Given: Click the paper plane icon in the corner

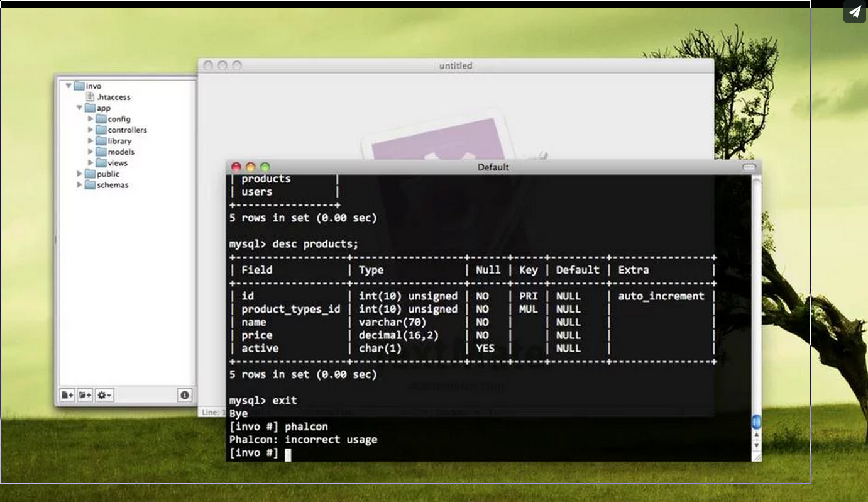Looking at the screenshot, I should pyautogui.click(x=854, y=11).
